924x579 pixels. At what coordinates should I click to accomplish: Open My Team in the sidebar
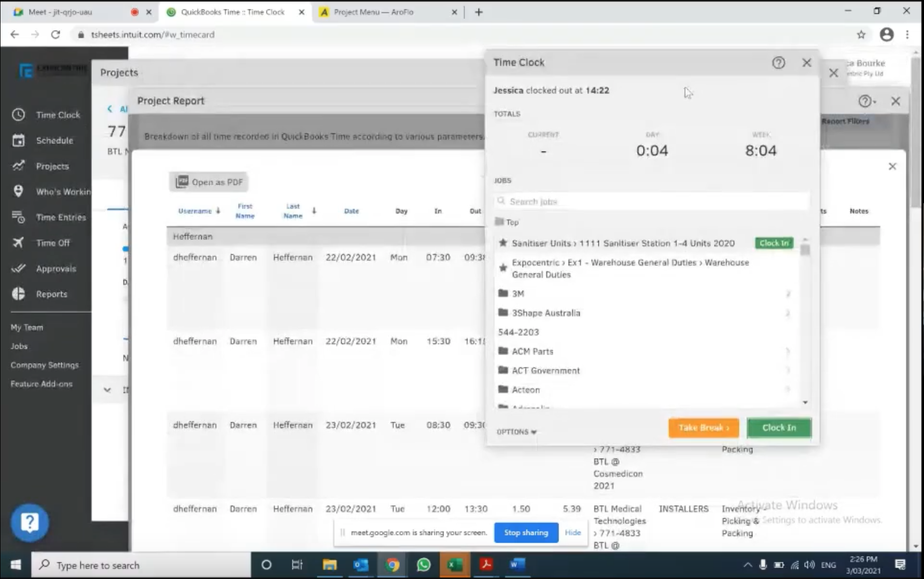[27, 327]
